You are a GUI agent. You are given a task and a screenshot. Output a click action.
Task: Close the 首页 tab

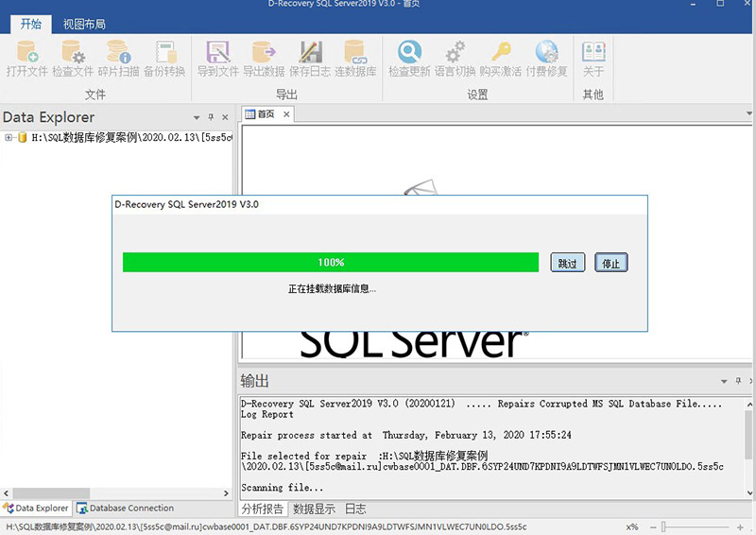pyautogui.click(x=286, y=114)
